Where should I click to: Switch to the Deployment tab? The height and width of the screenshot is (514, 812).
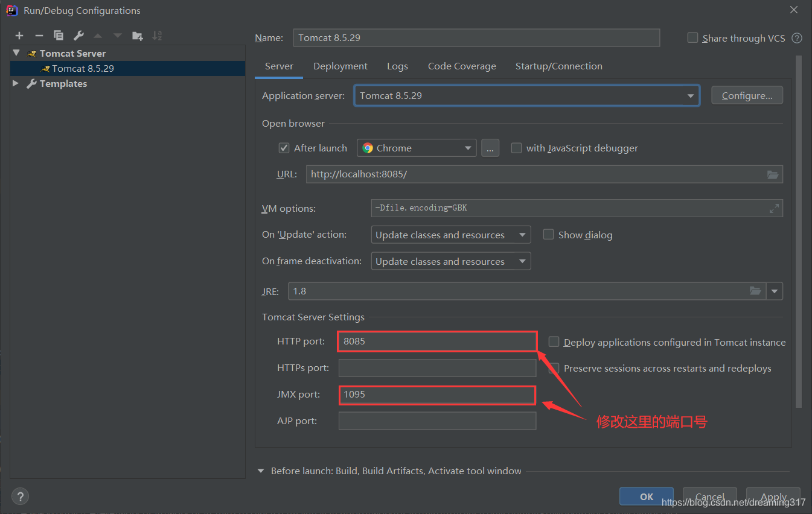340,66
